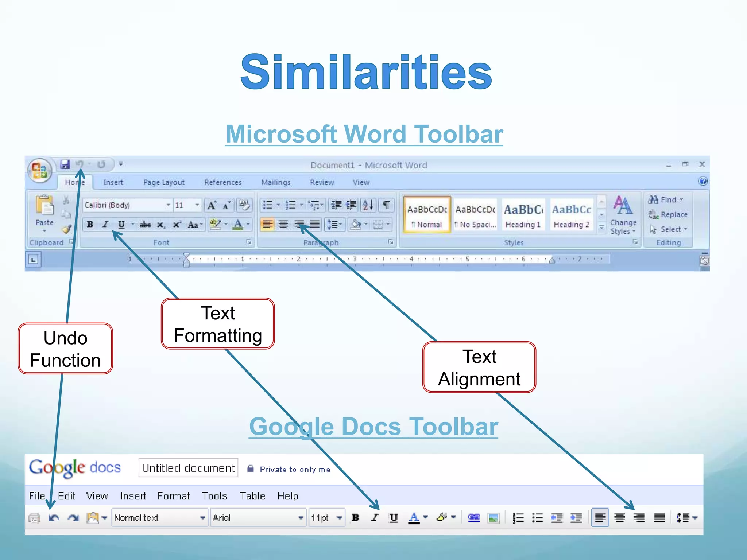Switch to References tab in Word

coord(223,182)
